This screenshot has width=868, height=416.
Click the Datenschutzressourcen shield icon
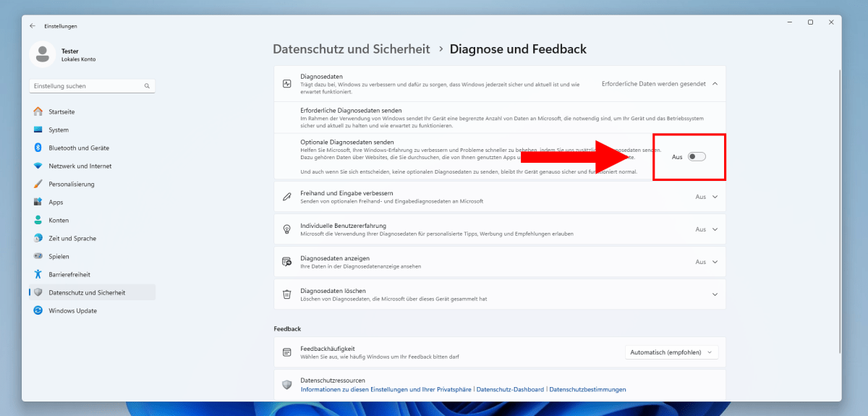[x=287, y=384]
